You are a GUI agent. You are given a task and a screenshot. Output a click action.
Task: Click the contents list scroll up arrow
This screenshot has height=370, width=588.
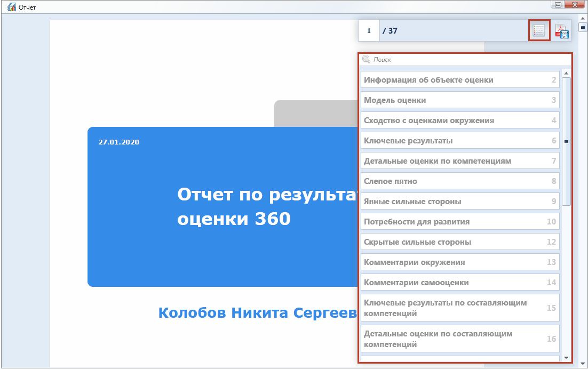pos(566,74)
